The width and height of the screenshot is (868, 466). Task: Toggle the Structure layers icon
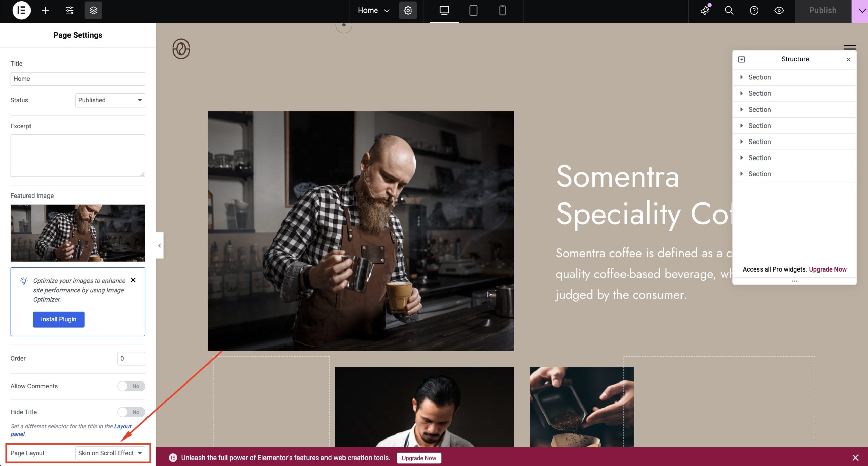[93, 10]
